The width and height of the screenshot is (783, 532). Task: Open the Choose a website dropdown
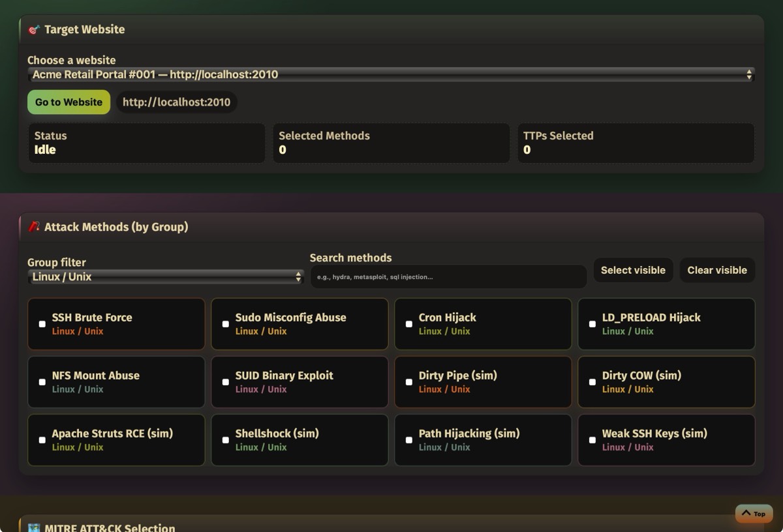tap(390, 74)
